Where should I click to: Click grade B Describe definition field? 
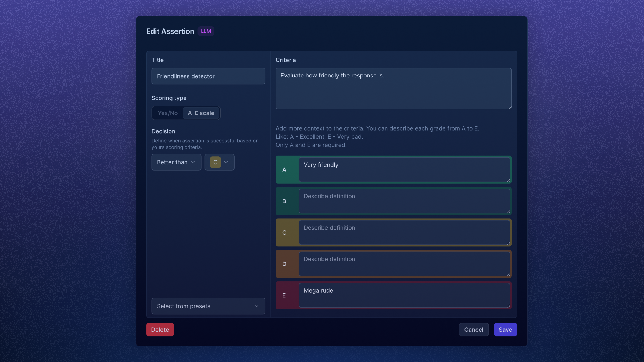(x=404, y=201)
